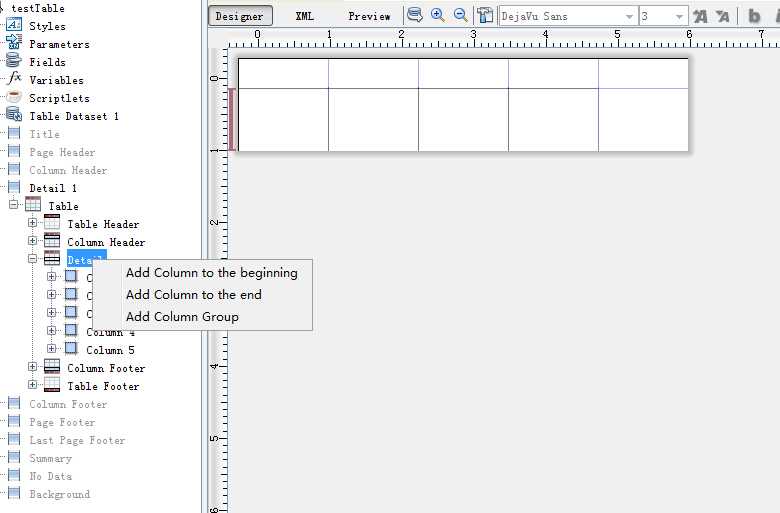780x513 pixels.
Task: Select the greyed Column Header band
Action: coord(68,170)
